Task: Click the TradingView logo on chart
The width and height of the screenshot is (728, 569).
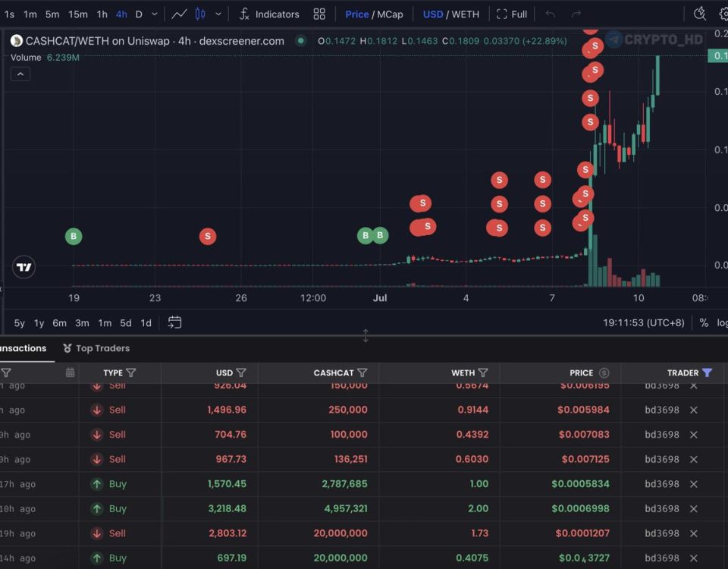Action: pyautogui.click(x=24, y=267)
